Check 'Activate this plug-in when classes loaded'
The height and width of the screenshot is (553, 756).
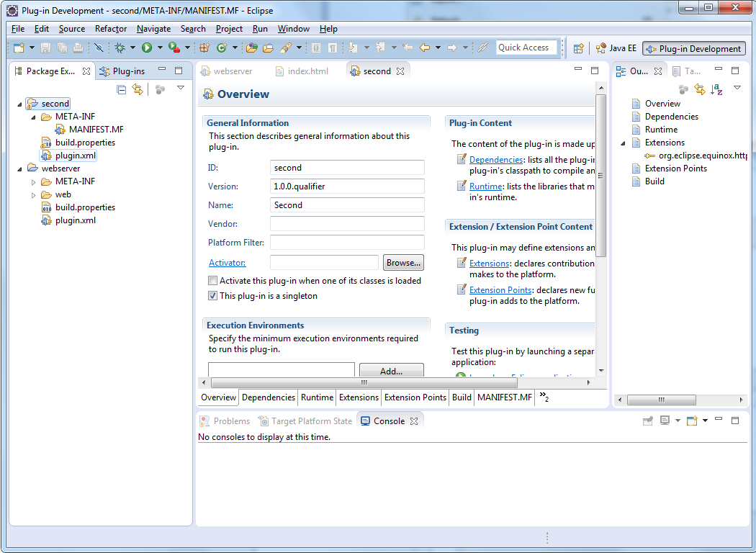[212, 281]
